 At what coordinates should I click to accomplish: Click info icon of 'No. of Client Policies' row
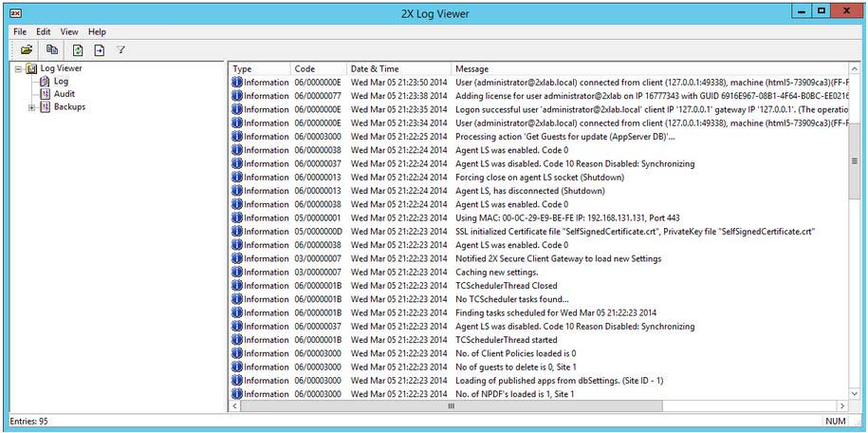click(237, 353)
